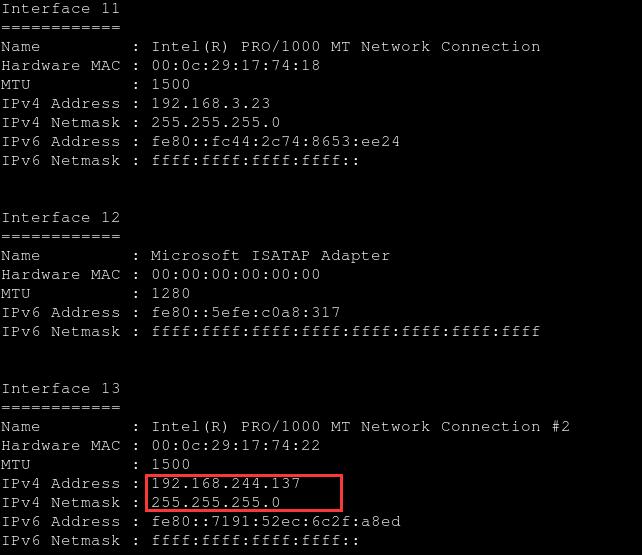Screen dimensions: 642x555
Task: Click the MAC address 00:00:00:00:00:00
Action: coord(236,274)
